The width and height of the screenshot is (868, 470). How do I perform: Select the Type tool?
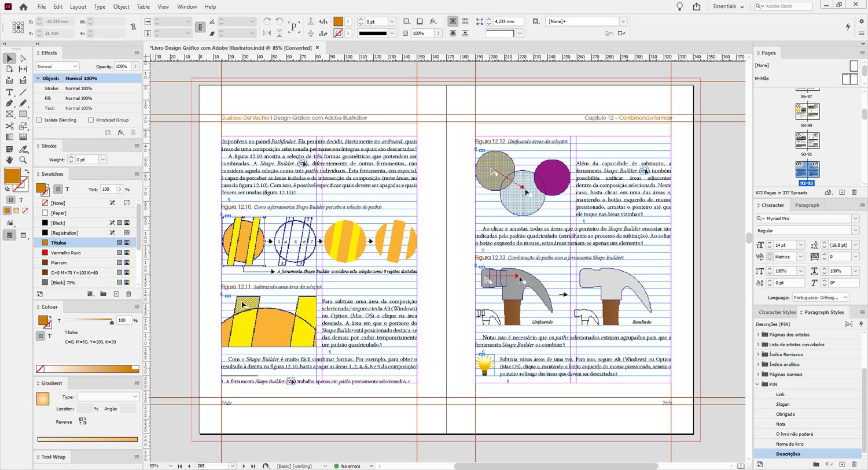pyautogui.click(x=9, y=92)
